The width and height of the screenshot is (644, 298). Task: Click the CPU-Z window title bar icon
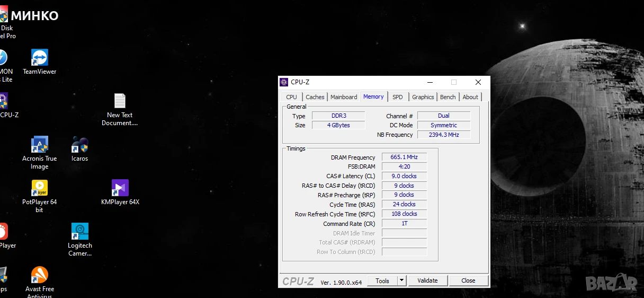(284, 82)
